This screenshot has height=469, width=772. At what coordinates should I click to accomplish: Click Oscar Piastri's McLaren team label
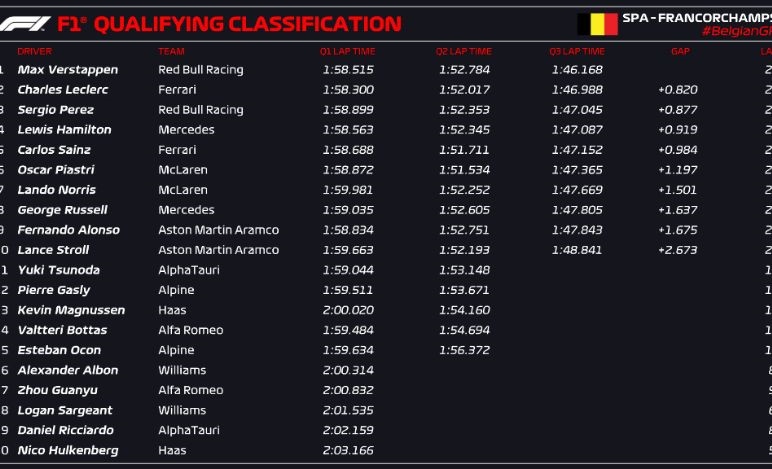tap(183, 170)
